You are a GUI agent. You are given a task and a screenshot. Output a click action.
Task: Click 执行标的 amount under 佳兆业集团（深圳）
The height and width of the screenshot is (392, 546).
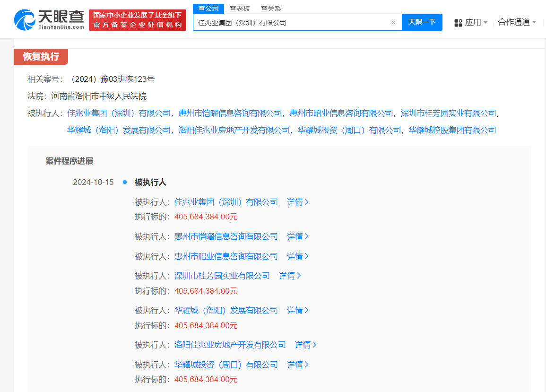206,217
